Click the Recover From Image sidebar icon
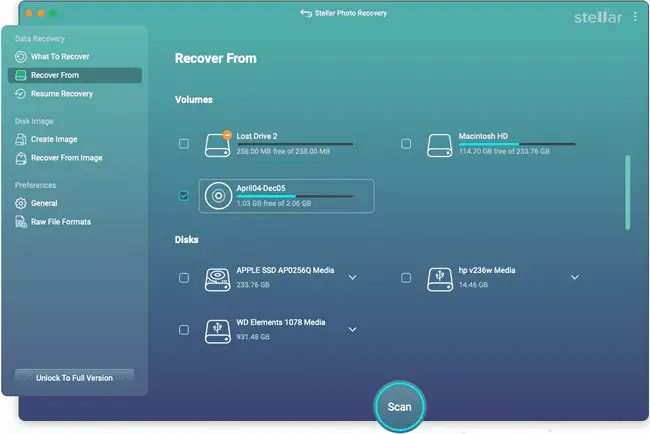Image resolution: width=650 pixels, height=434 pixels. (21, 158)
